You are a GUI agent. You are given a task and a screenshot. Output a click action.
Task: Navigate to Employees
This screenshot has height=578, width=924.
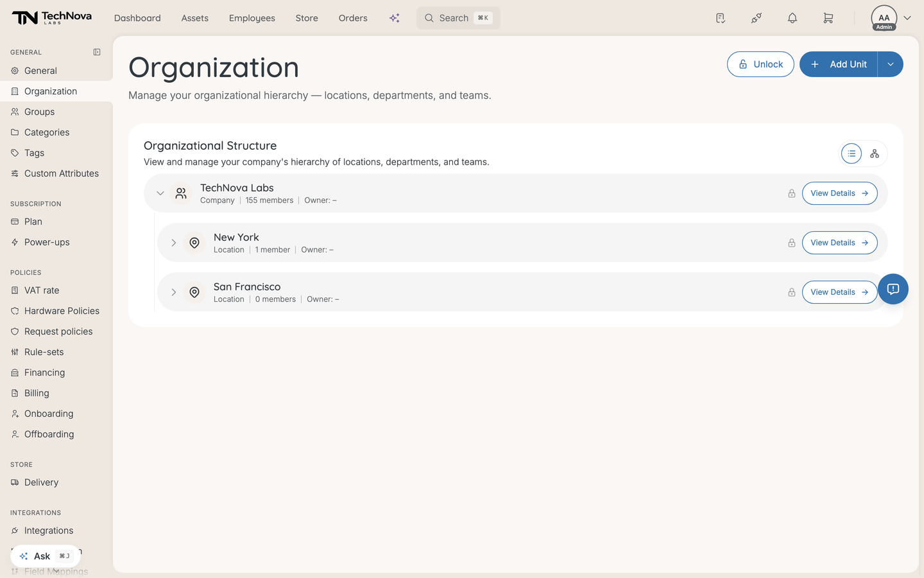(x=252, y=18)
